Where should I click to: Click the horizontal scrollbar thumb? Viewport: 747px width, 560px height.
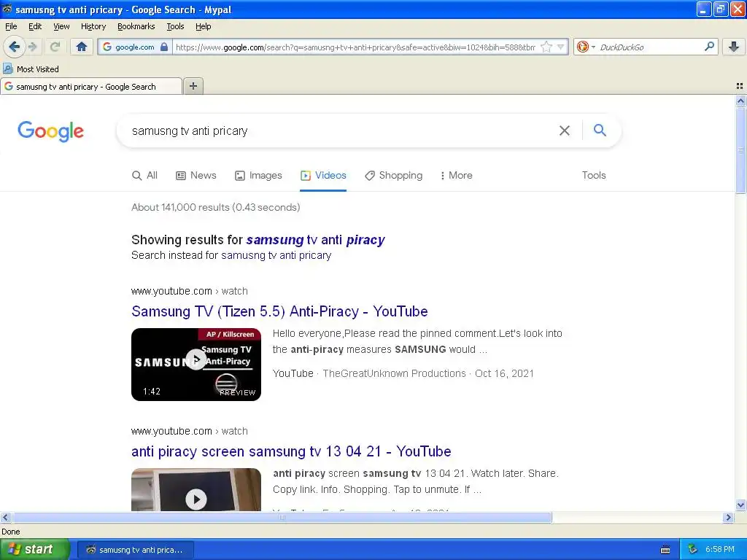[282, 517]
